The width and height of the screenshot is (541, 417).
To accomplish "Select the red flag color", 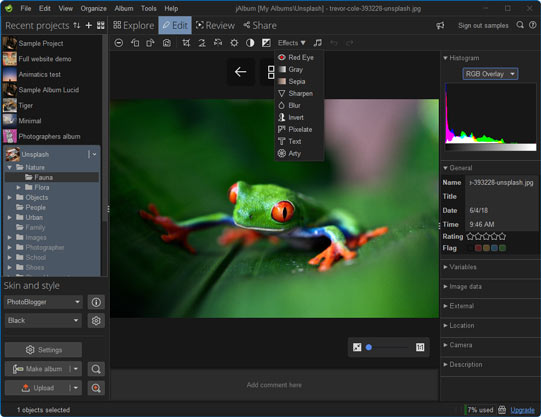I will click(x=478, y=248).
